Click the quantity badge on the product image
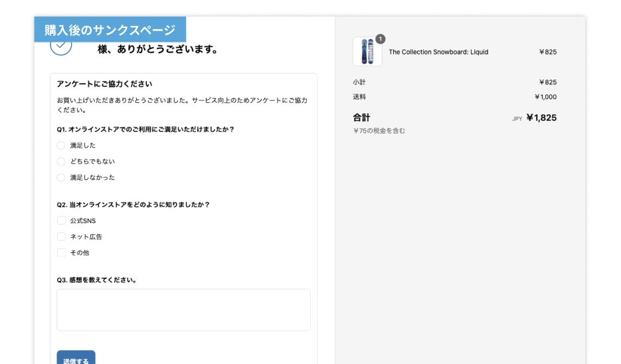Image resolution: width=621 pixels, height=364 pixels. 380,39
